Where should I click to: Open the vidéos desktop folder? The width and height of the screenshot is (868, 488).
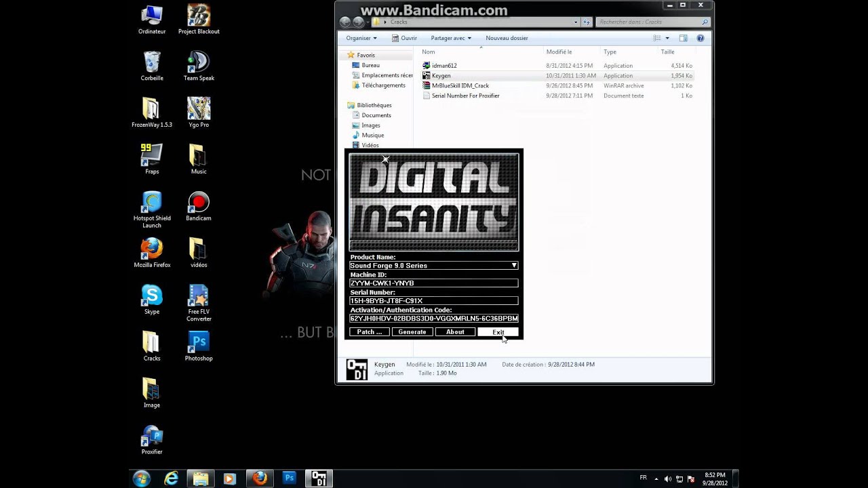pos(199,253)
